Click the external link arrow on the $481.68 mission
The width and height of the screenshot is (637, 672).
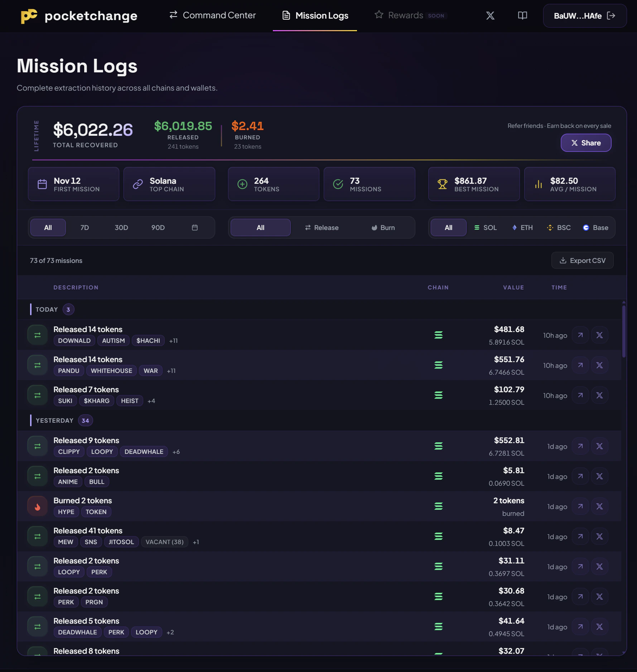pos(580,335)
